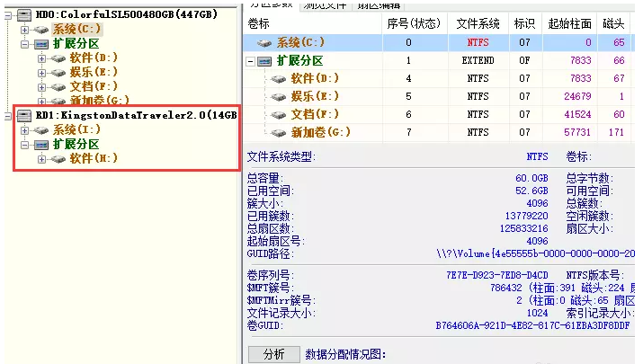Screen dimensions: 643x364
Task: Click the drive icon beside 软件(H:)
Action: pos(58,159)
